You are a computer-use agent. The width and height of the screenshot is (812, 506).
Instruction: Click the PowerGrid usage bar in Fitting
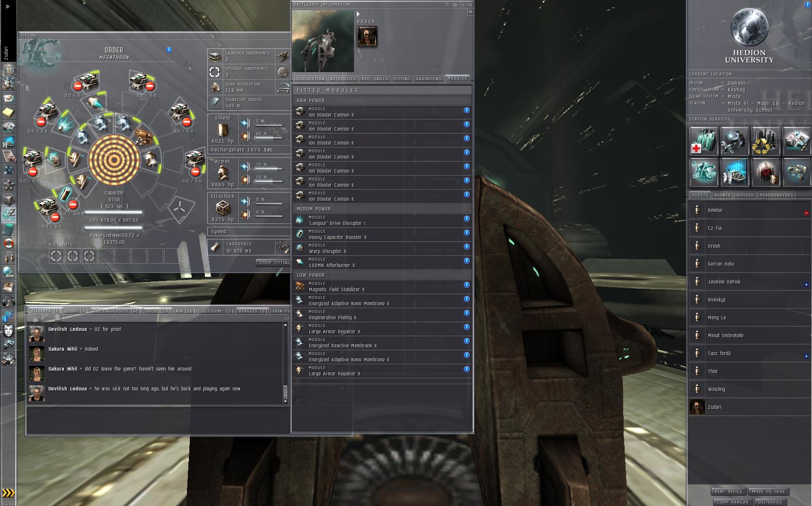click(114, 228)
